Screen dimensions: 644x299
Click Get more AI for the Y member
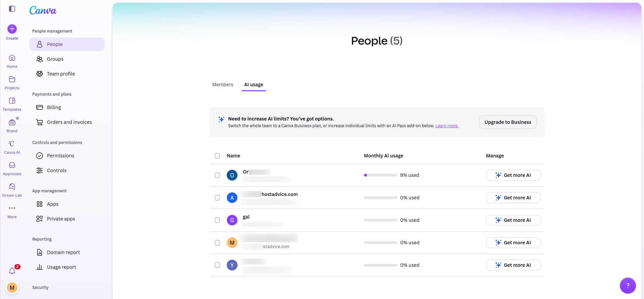513,265
